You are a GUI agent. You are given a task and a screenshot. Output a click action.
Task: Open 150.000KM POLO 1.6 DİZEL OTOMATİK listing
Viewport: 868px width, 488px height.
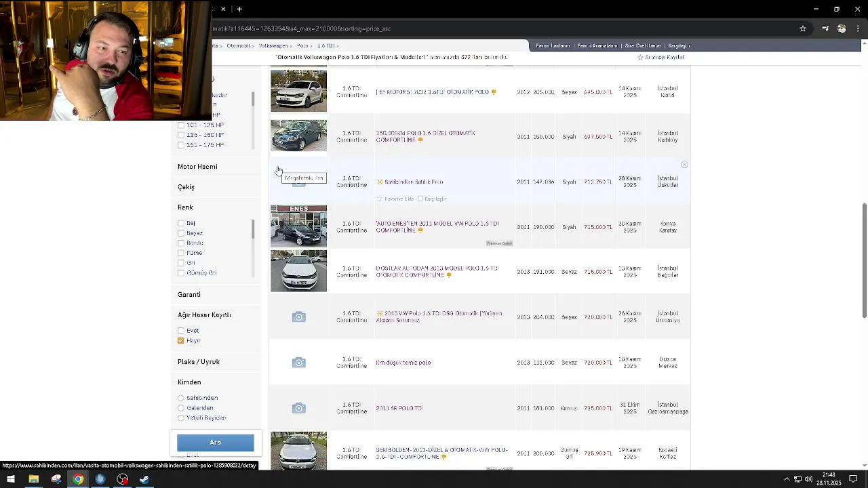click(x=425, y=136)
